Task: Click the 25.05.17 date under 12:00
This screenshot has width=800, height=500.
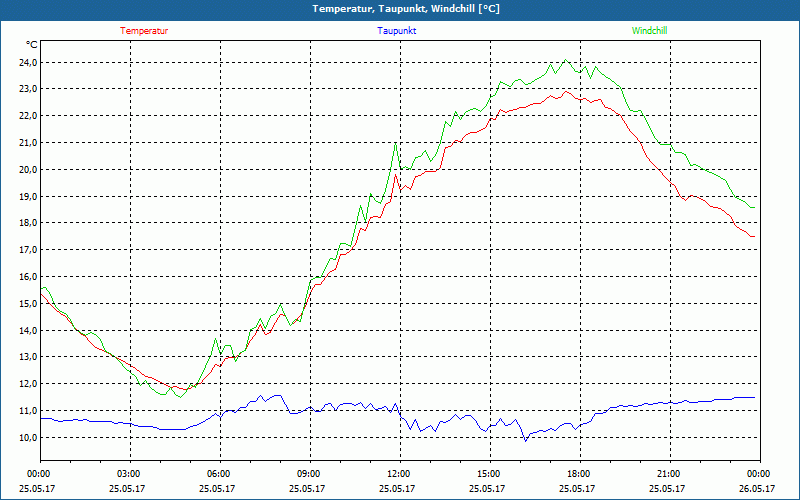Action: coord(397,488)
